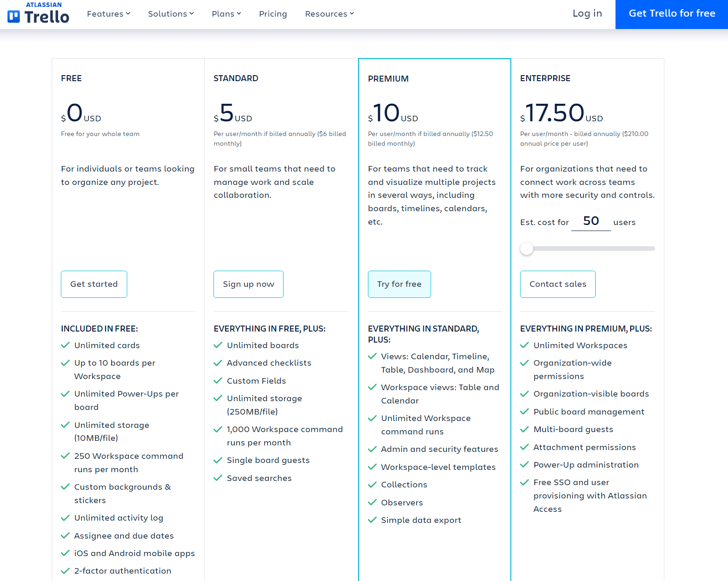Click check icon beside Unlimited Workspaces
Image resolution: width=728 pixels, height=581 pixels.
click(524, 345)
